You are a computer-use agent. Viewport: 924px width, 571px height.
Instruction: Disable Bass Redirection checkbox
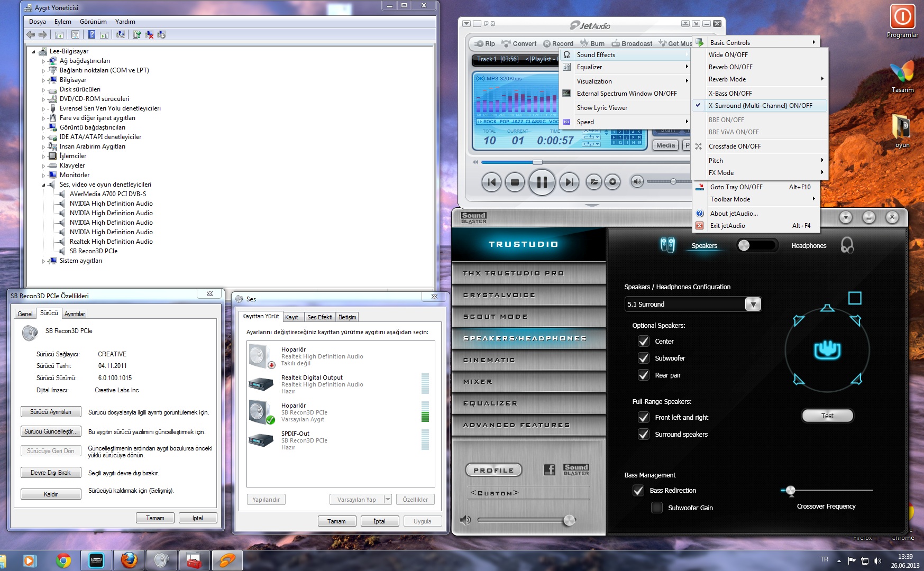638,491
